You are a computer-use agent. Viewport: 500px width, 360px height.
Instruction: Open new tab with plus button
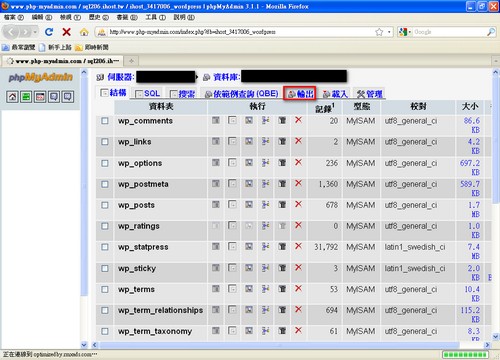pyautogui.click(x=132, y=61)
